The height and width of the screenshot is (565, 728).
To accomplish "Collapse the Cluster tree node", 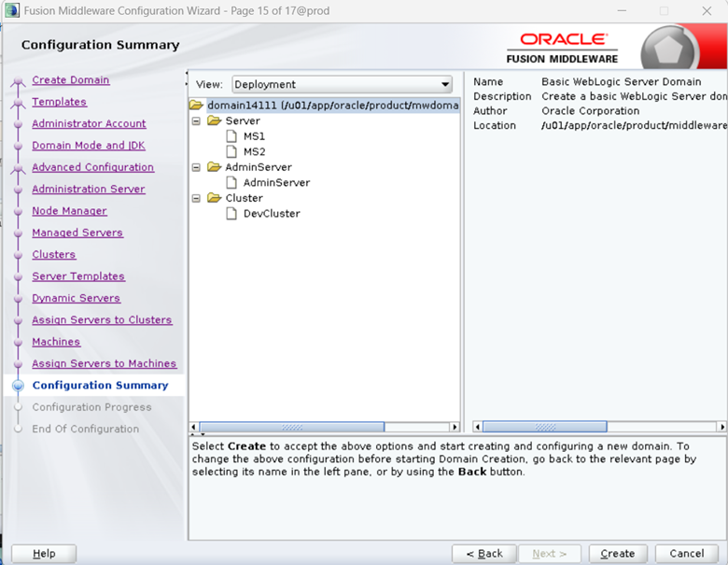I will (x=196, y=198).
